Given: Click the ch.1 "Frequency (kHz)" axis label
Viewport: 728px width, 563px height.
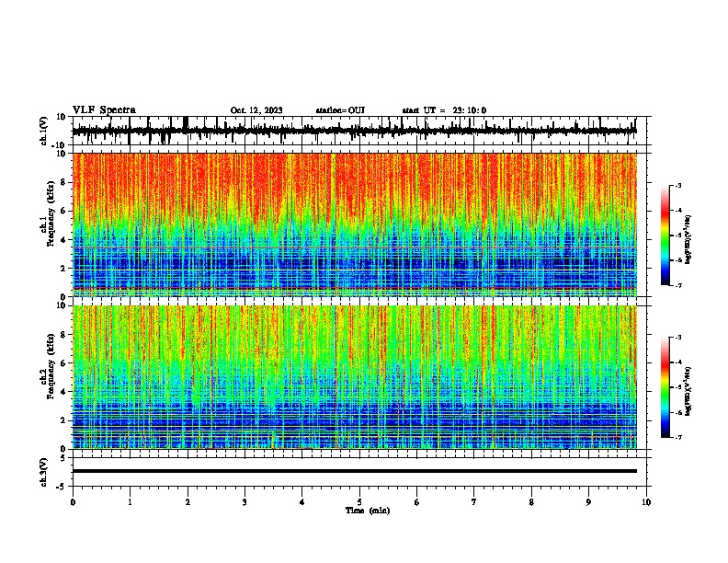Looking at the screenshot, I should click(x=51, y=214).
